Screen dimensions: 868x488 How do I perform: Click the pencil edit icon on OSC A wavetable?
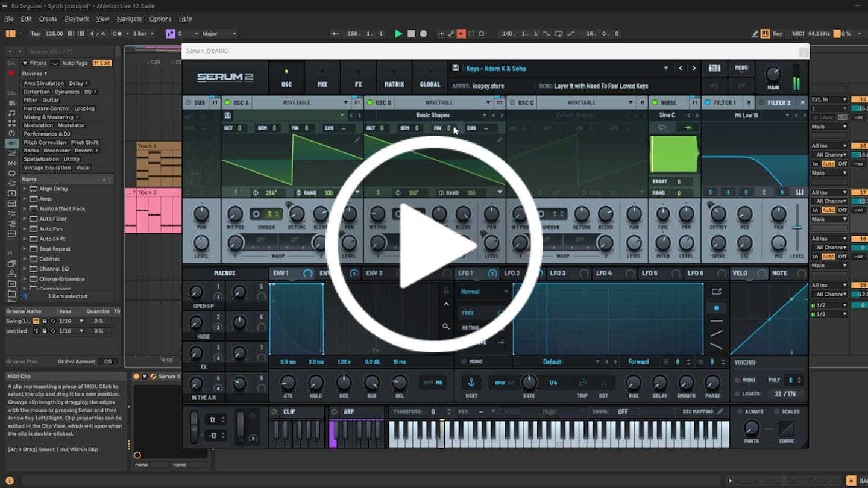357,140
